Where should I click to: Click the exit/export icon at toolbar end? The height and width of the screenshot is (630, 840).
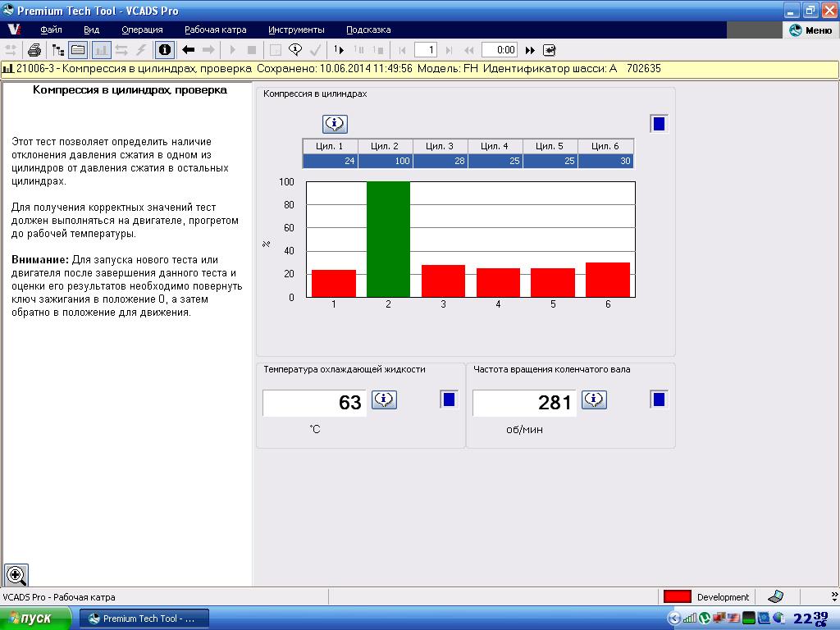point(550,50)
